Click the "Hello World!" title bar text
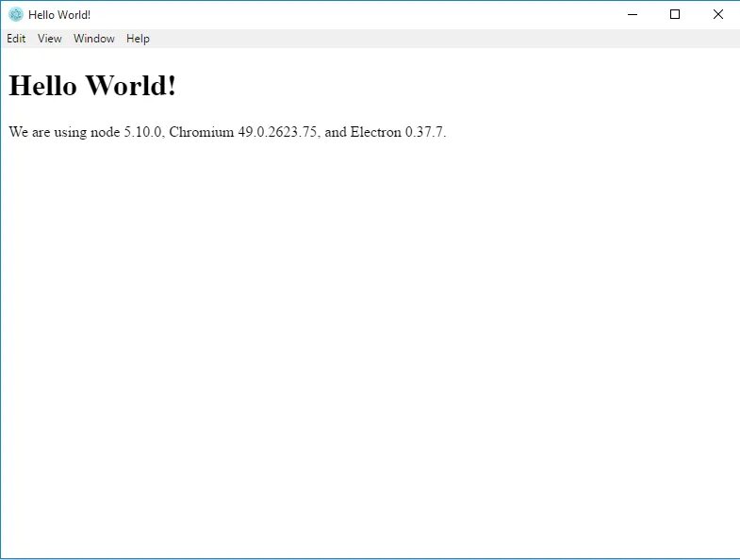The width and height of the screenshot is (740, 560). pos(59,15)
